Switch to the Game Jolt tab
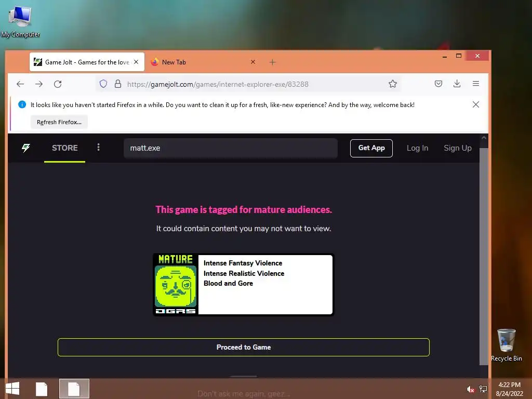The height and width of the screenshot is (399, 532). 87,62
